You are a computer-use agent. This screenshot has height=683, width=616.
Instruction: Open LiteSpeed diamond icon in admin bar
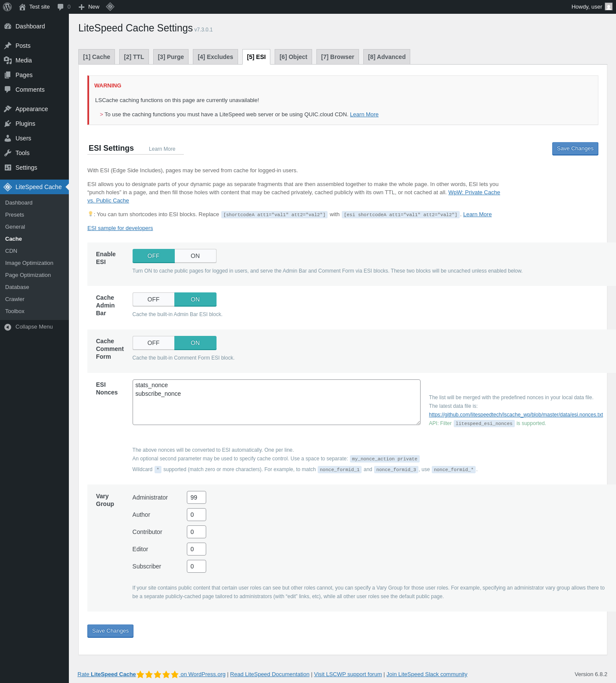point(110,6)
